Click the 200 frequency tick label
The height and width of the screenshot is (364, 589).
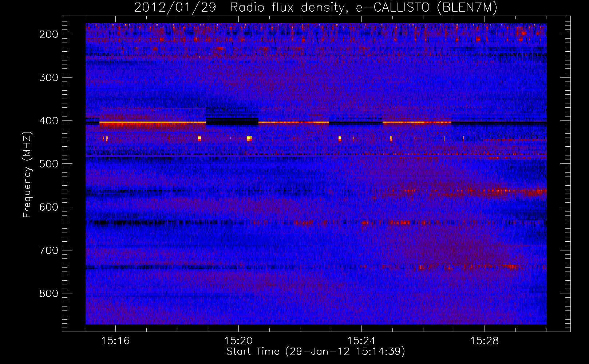point(48,34)
